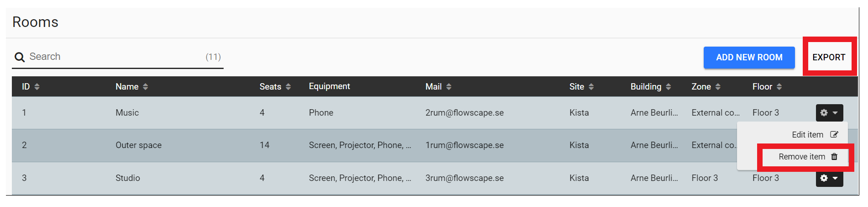
Task: Sort by Seats column sort icon
Action: click(288, 87)
